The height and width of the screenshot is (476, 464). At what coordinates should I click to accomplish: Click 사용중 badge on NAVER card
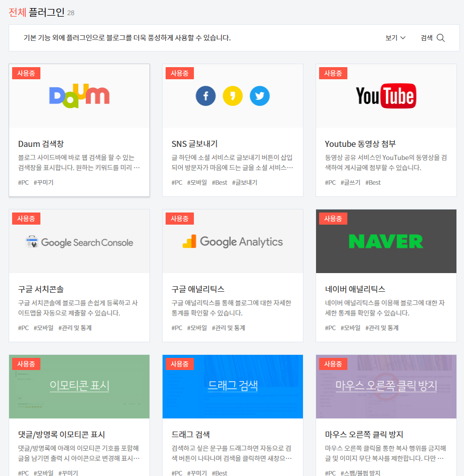(333, 219)
